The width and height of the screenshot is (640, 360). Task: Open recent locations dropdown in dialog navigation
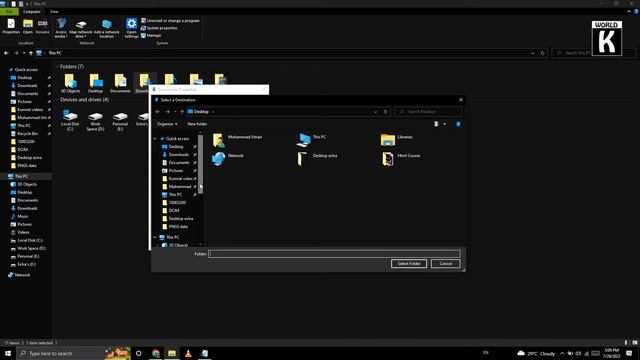click(175, 112)
